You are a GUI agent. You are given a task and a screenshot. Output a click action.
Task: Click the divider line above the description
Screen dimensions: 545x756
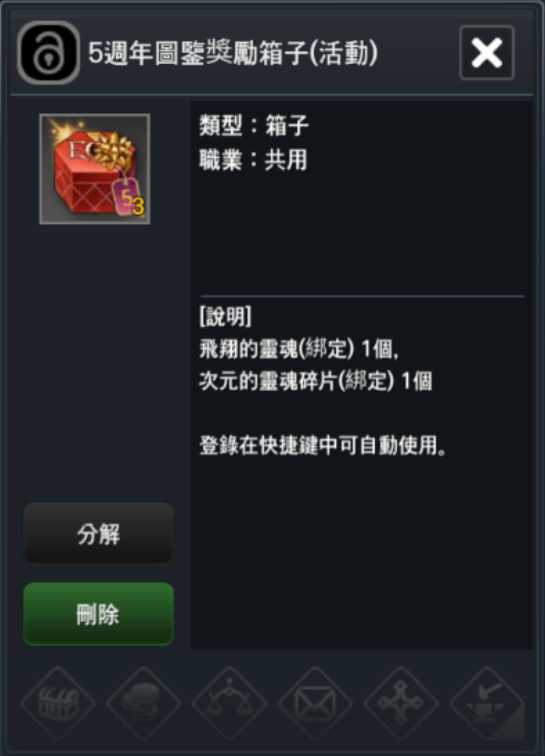(362, 296)
